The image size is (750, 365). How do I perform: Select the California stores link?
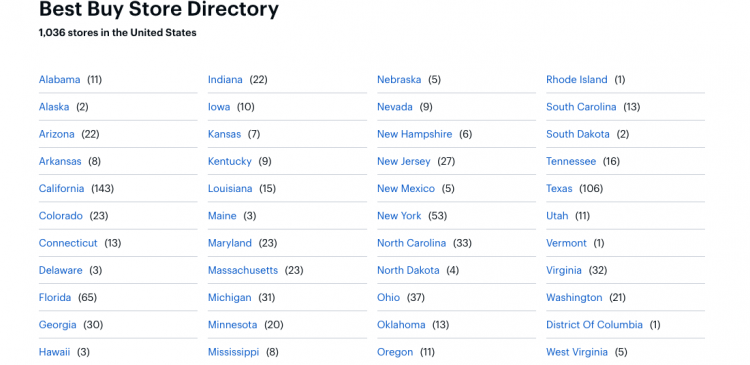click(61, 188)
